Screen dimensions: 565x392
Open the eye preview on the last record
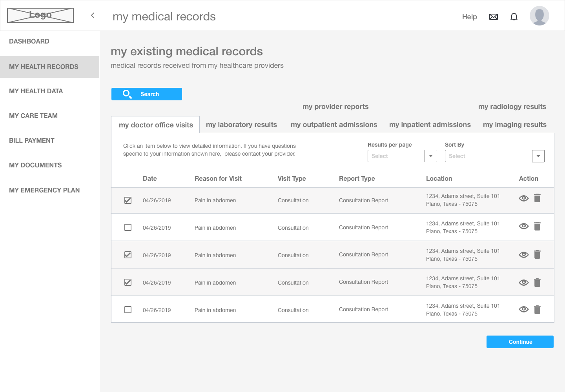tap(524, 309)
